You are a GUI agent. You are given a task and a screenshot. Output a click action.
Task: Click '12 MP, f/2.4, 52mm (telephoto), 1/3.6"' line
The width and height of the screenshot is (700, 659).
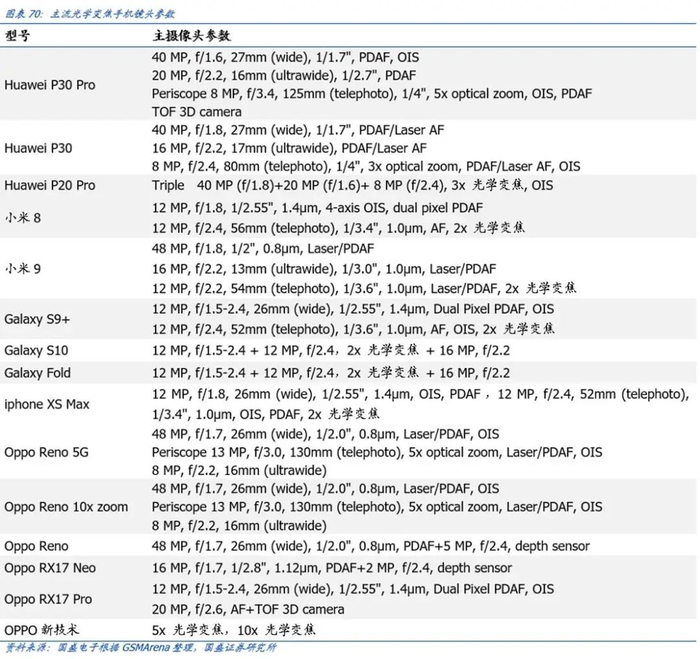click(353, 329)
